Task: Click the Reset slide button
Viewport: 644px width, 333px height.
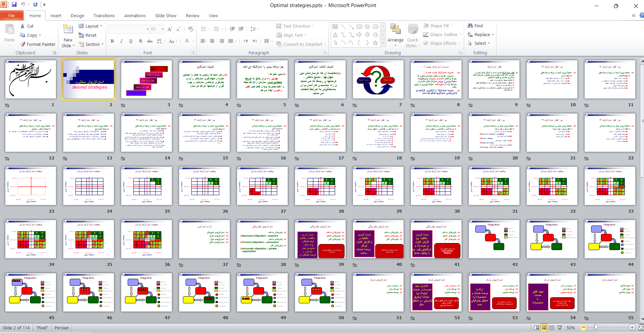Action: coord(87,35)
